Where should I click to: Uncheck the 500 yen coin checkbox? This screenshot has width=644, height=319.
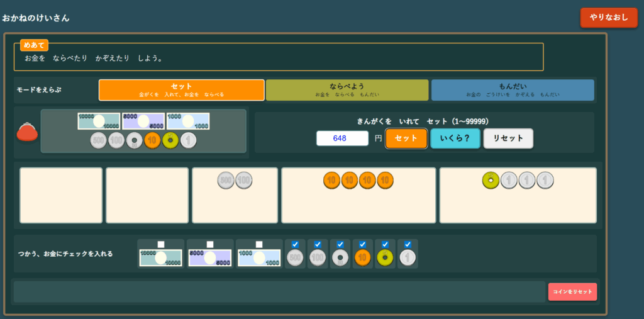click(x=295, y=244)
